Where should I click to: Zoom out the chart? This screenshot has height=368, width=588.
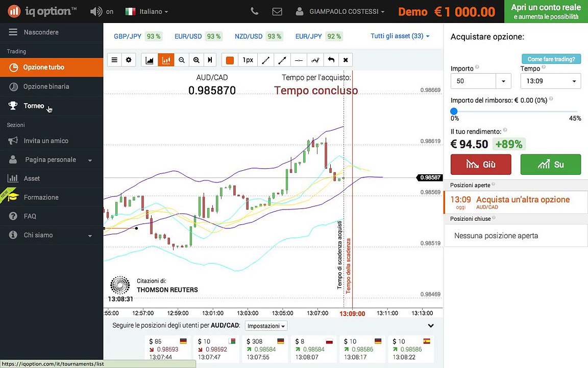pos(182,60)
